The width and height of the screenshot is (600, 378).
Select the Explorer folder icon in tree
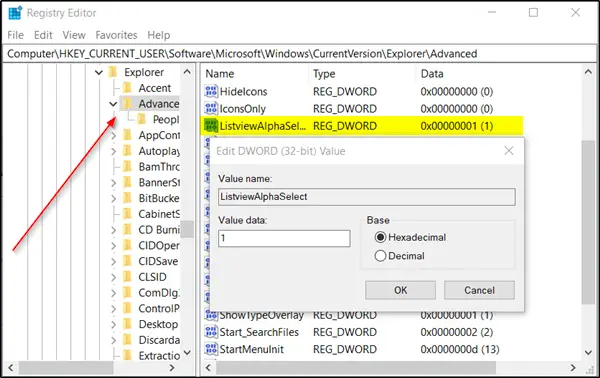113,72
